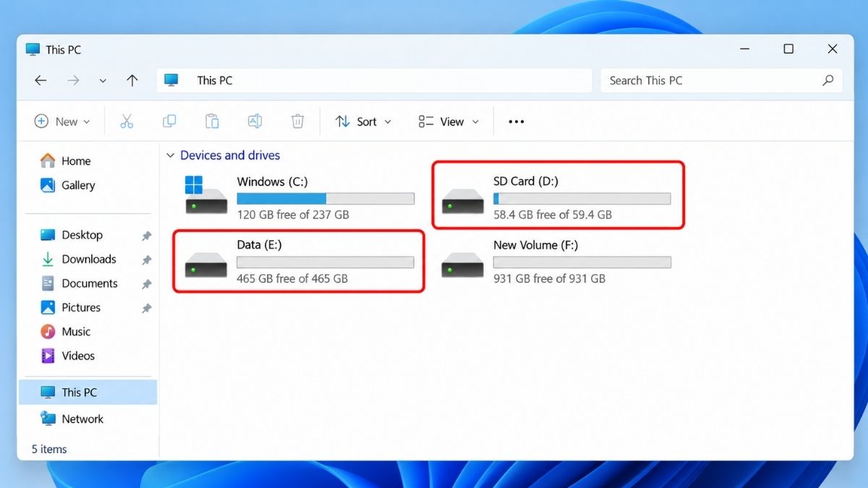This screenshot has height=488, width=868.
Task: Click the Copy icon in toolbar
Action: [x=169, y=121]
